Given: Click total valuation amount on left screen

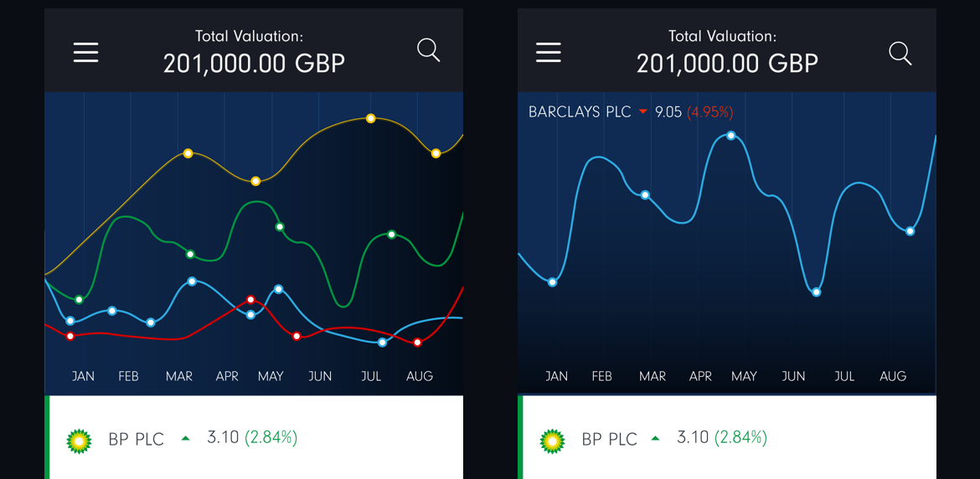Looking at the screenshot, I should pos(254,64).
